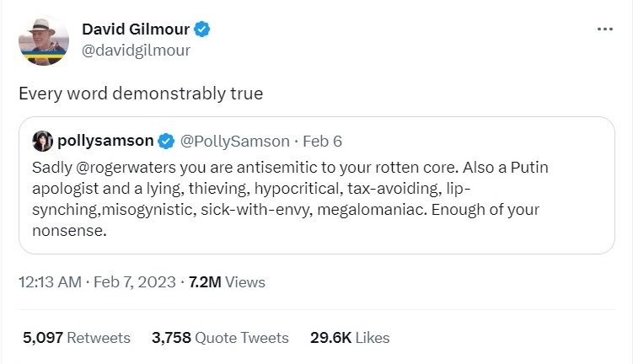Click pollysamson's small avatar in quoted tweet
This screenshot has height=364, width=633.
[42, 140]
